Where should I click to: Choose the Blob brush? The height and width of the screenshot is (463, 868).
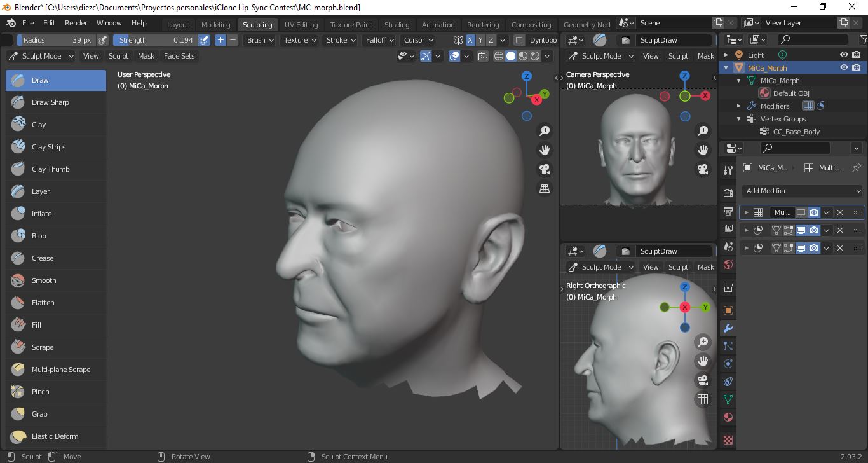pyautogui.click(x=56, y=236)
